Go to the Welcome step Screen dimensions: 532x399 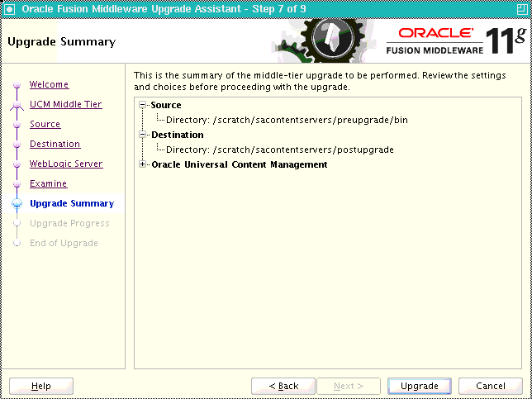click(50, 84)
